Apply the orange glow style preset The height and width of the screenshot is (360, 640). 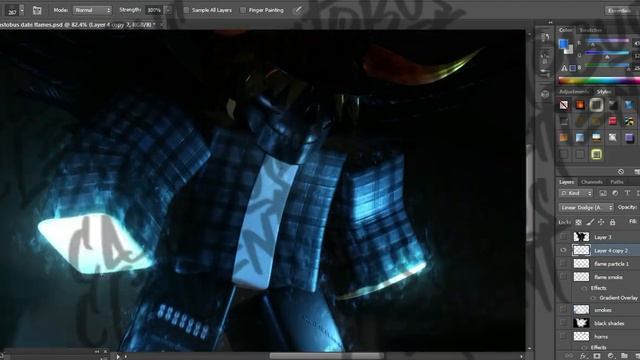(x=580, y=105)
